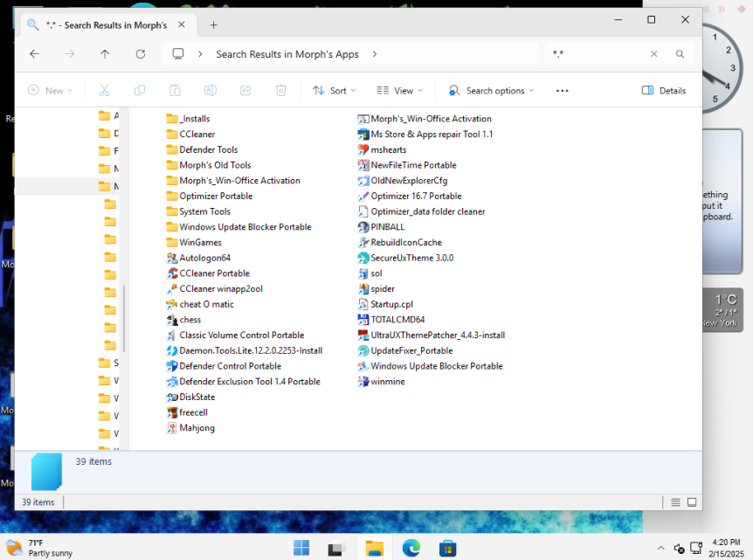Refresh the search results
Screen dimensions: 753x560
pyautogui.click(x=141, y=54)
